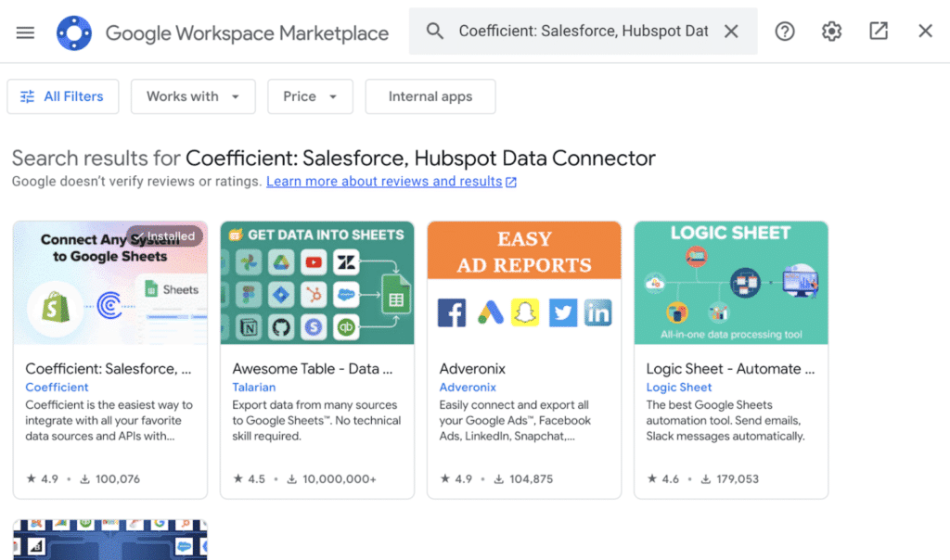Click the green Sheets icon in Awesome Table banner
The width and height of the screenshot is (950, 560).
395,295
